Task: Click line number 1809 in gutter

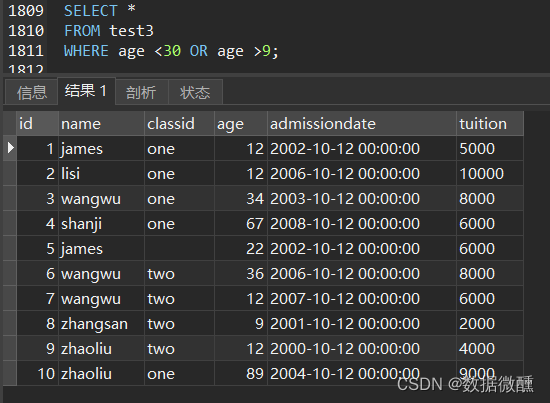Action: (26, 11)
